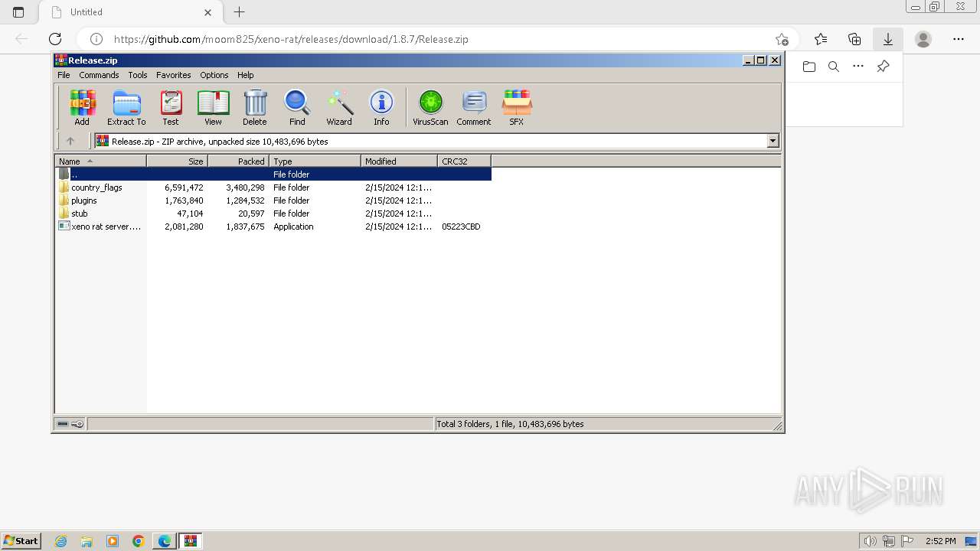
Task: Launch the Wizard tool
Action: [339, 107]
